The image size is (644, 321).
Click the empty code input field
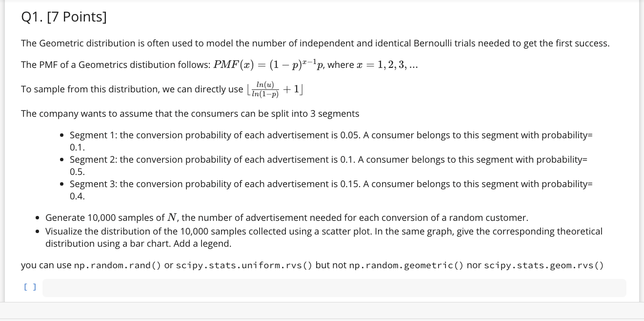334,288
